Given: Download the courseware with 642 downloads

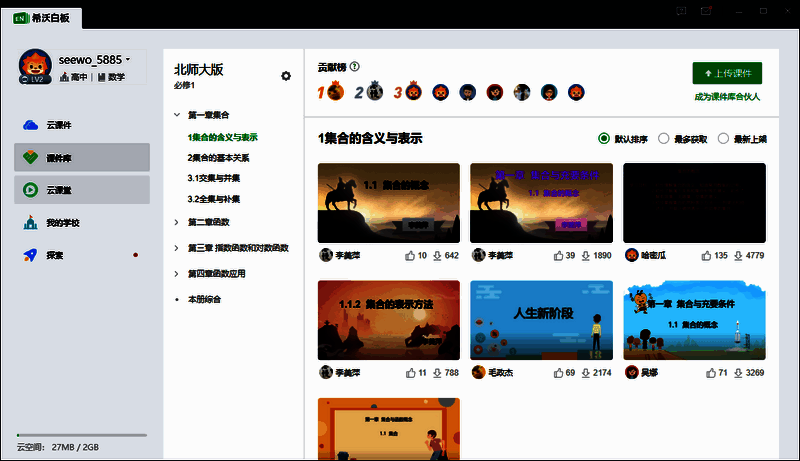Looking at the screenshot, I should click(437, 255).
